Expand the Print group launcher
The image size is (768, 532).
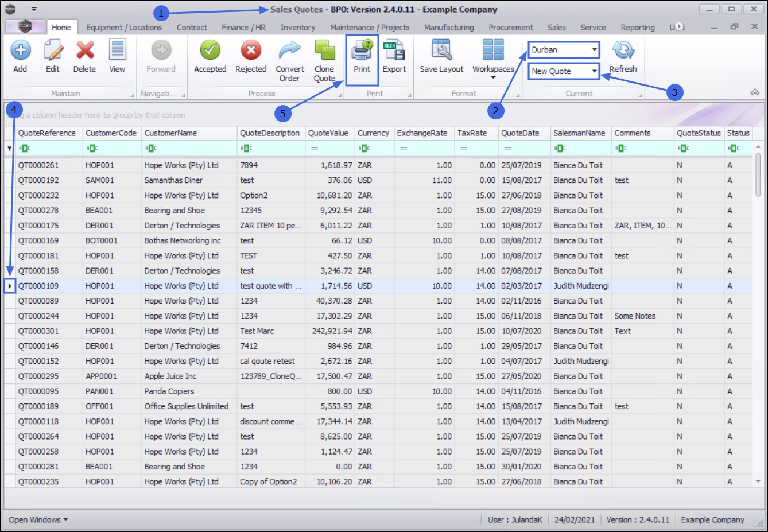(409, 95)
